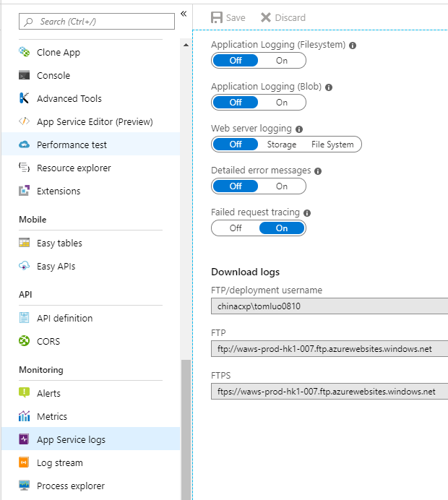Click the Search (Ctrl+/) input box
448x500 pixels.
point(97,22)
